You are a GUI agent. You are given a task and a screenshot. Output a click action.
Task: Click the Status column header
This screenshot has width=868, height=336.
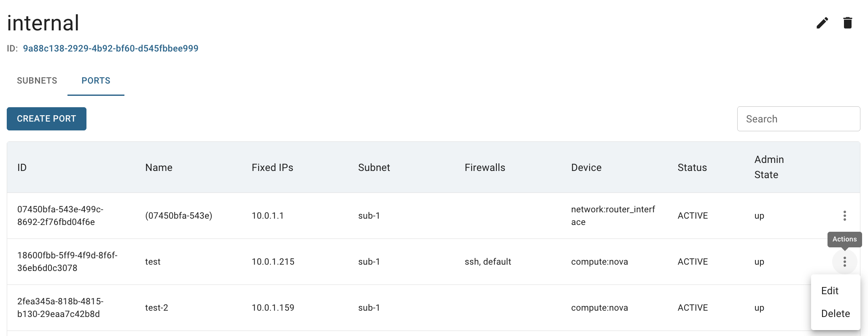coord(692,168)
